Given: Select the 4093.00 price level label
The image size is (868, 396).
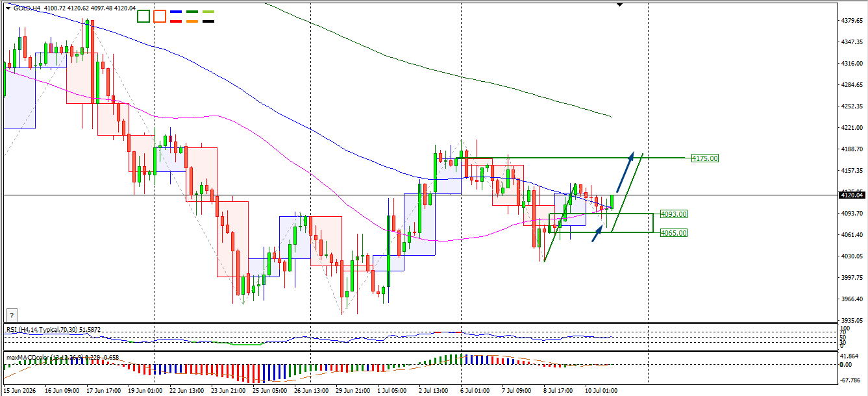Looking at the screenshot, I should coord(673,214).
